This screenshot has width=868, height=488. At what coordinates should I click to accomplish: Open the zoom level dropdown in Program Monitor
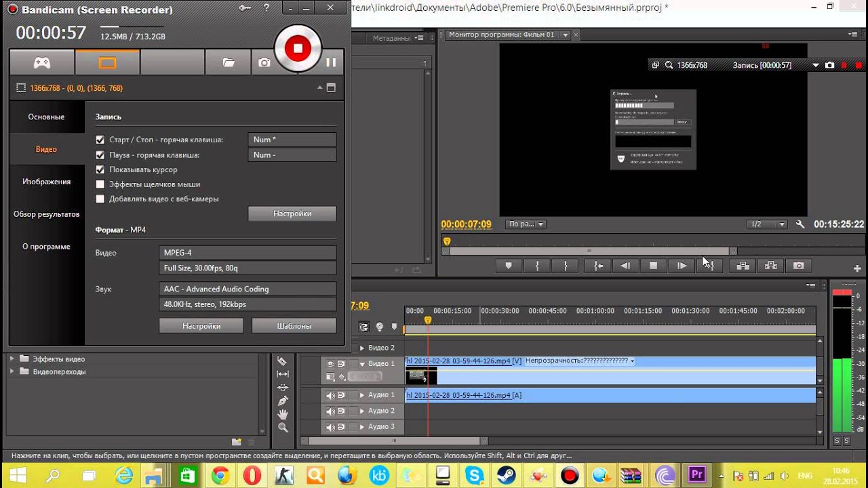pyautogui.click(x=526, y=224)
